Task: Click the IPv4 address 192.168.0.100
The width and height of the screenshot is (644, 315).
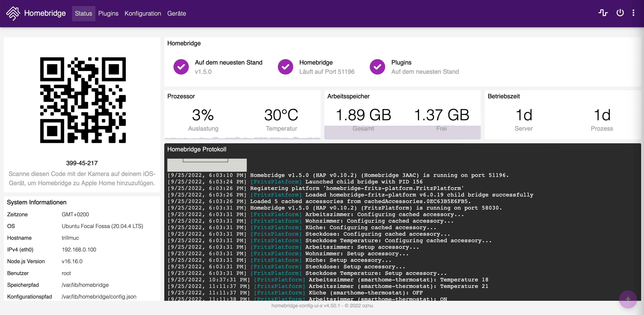Action: [x=79, y=250]
